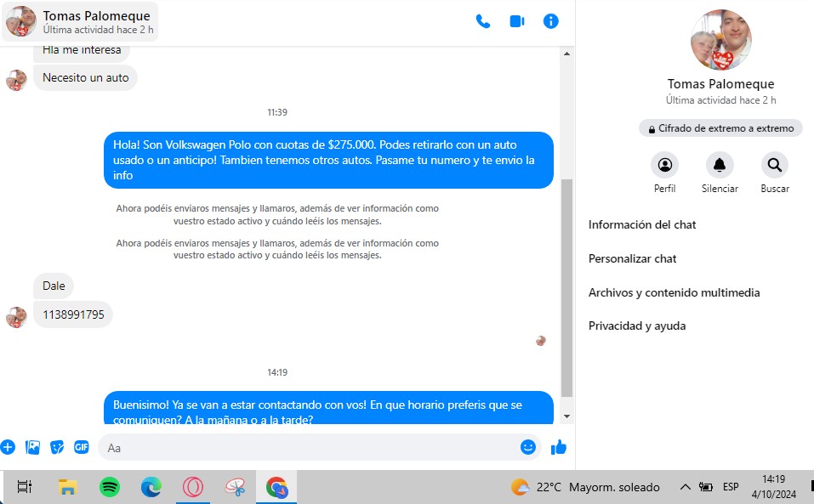Open the weather widget showing 22°C
The width and height of the screenshot is (814, 504).
coord(585,487)
